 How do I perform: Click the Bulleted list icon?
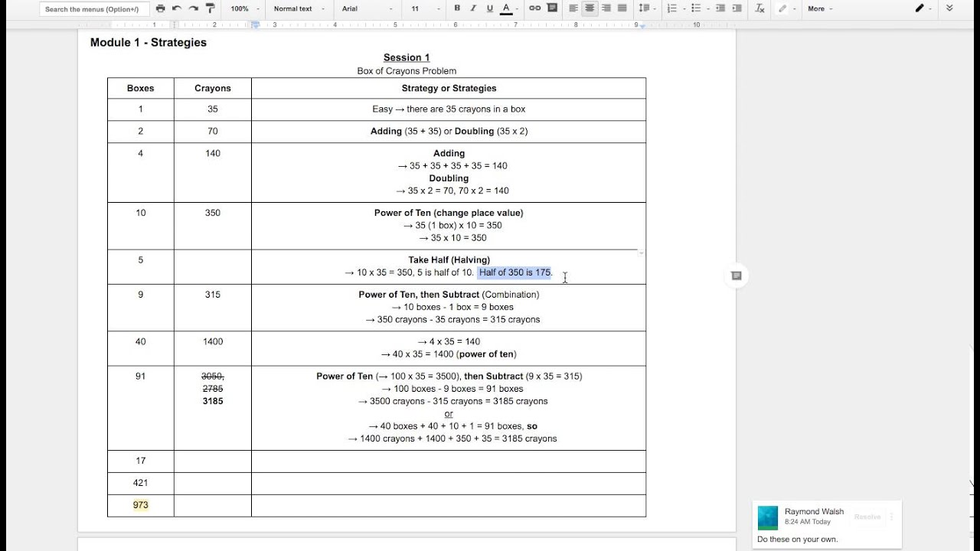(696, 8)
